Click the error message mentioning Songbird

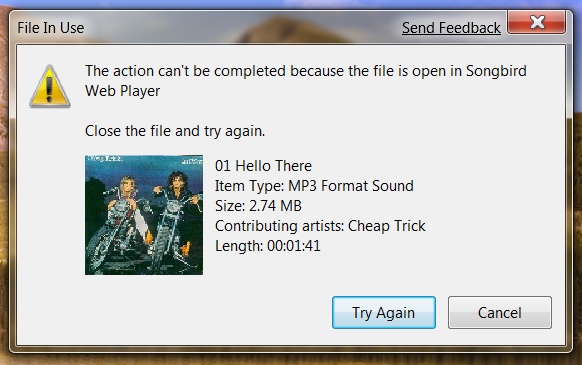[306, 81]
